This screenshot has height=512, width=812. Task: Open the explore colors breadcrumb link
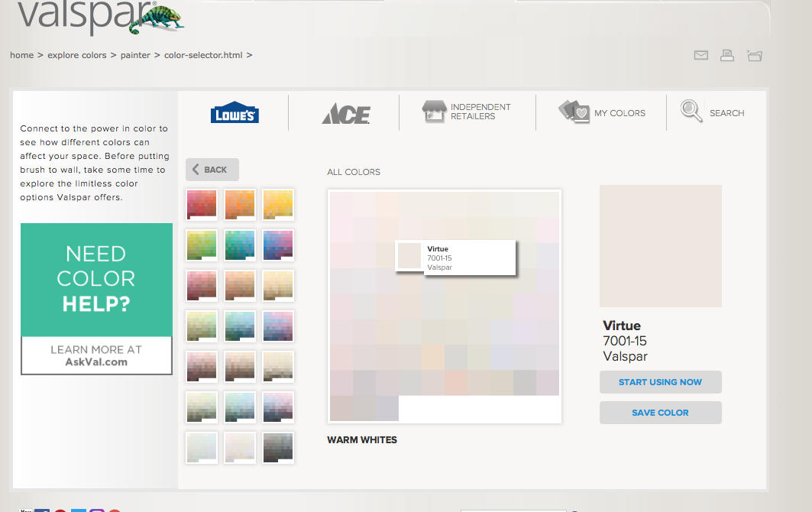pyautogui.click(x=77, y=55)
